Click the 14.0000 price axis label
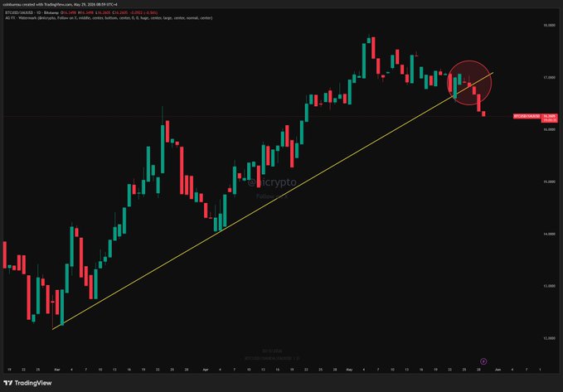This screenshot has height=392, width=563. click(550, 234)
